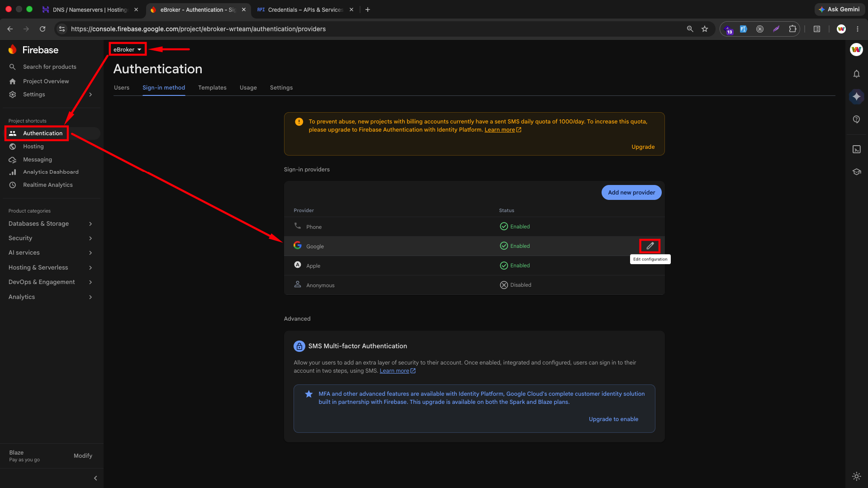The image size is (868, 488).
Task: Open Chrome three-dot menu
Action: tap(858, 29)
